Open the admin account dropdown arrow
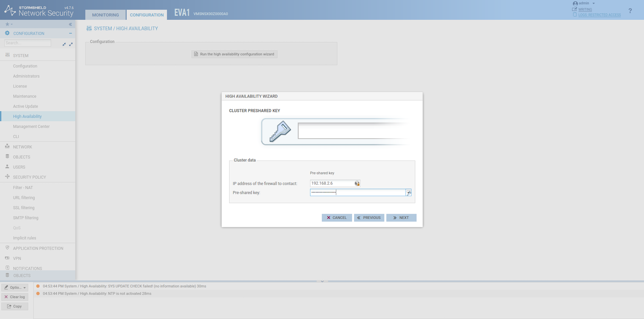644x319 pixels. pyautogui.click(x=594, y=4)
